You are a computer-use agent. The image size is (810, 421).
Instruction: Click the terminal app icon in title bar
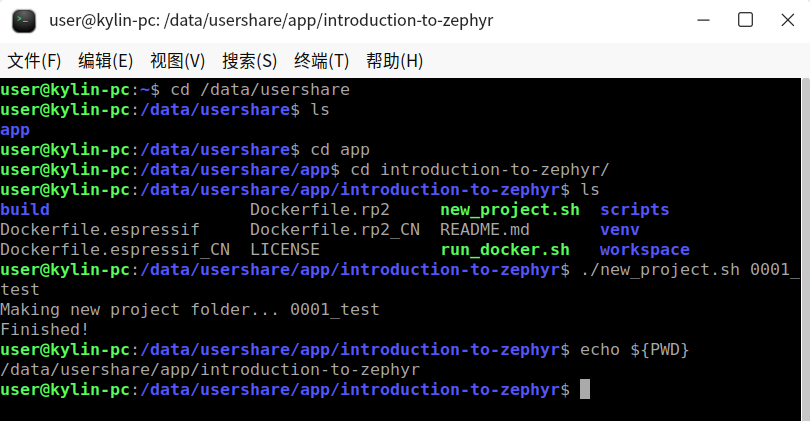(24, 21)
